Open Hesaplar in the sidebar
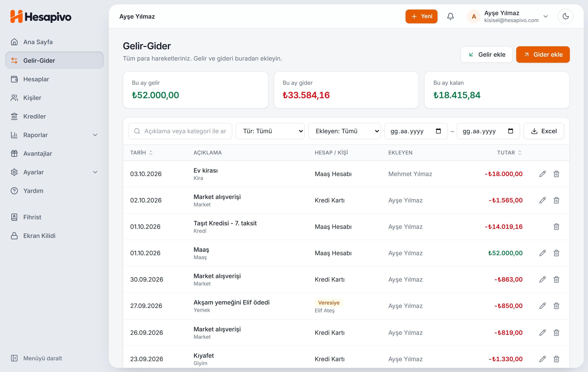The height and width of the screenshot is (372, 588). tap(54, 79)
